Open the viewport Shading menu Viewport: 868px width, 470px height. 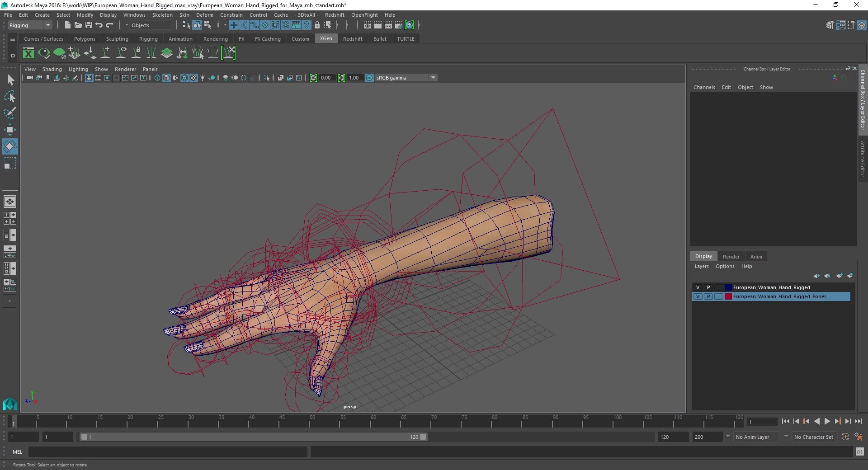tap(52, 69)
